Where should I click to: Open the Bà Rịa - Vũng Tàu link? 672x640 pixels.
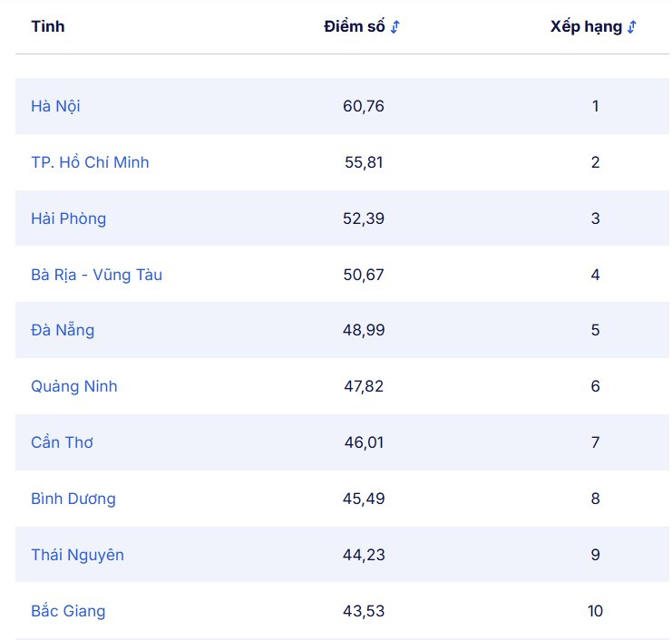click(x=96, y=275)
